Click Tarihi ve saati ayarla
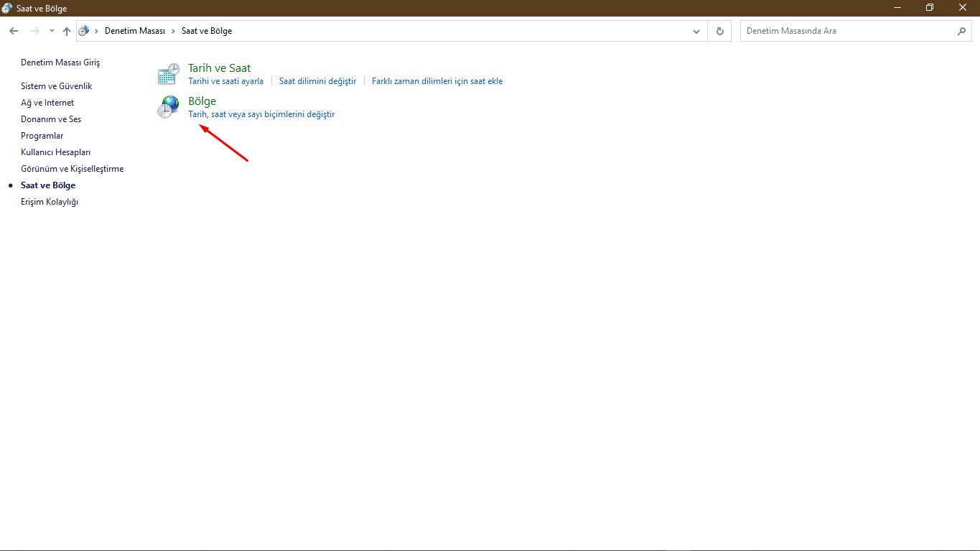The image size is (980, 551). point(225,81)
